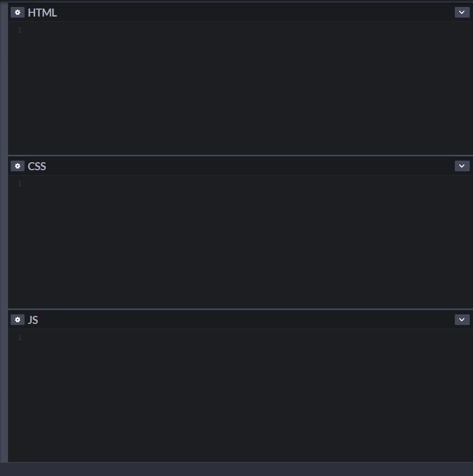Select line number 1 in JS editor
Viewport: 473px width, 476px height.
pyautogui.click(x=20, y=337)
